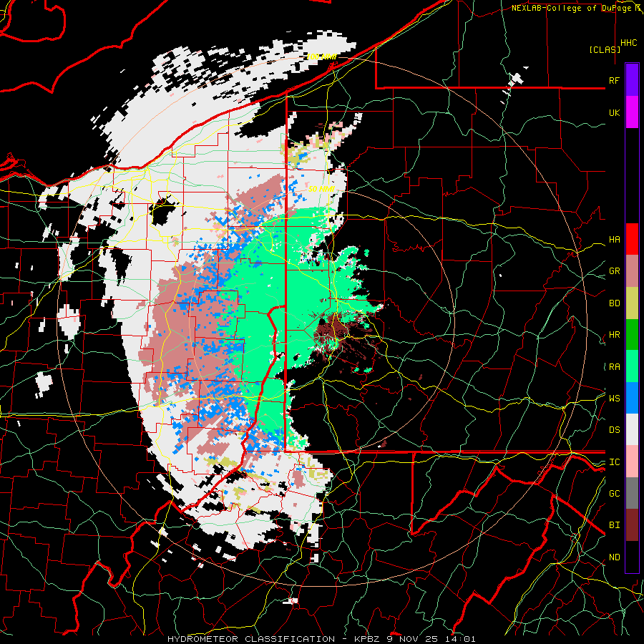Click the WS legend label

click(614, 399)
